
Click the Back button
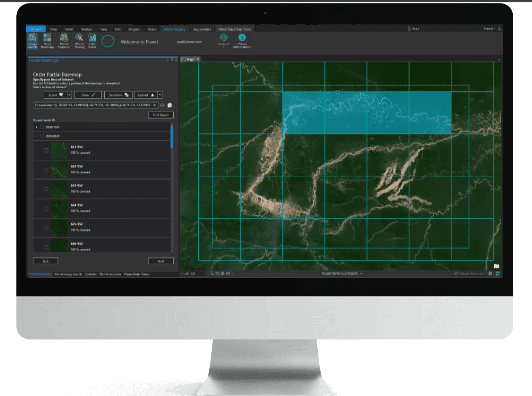click(45, 261)
